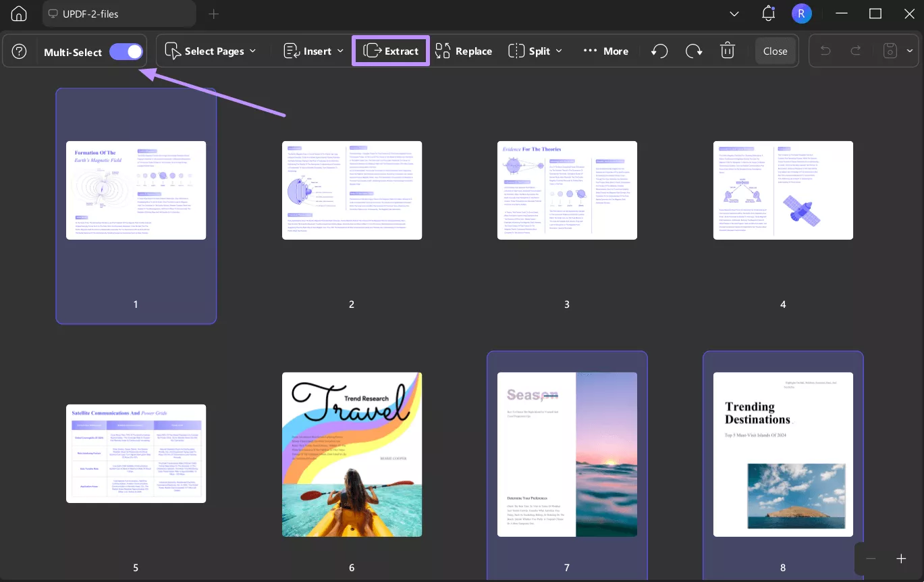The image size is (924, 582).
Task: Click the Close button
Action: 775,51
